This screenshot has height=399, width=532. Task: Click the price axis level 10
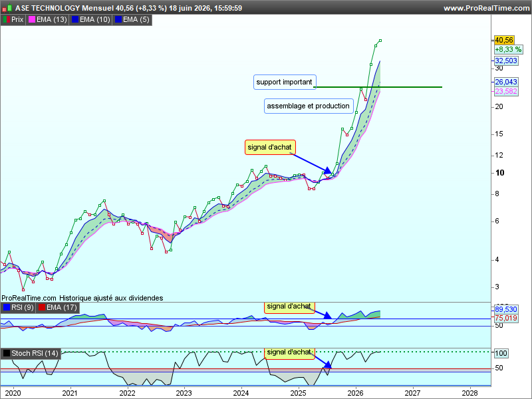499,173
